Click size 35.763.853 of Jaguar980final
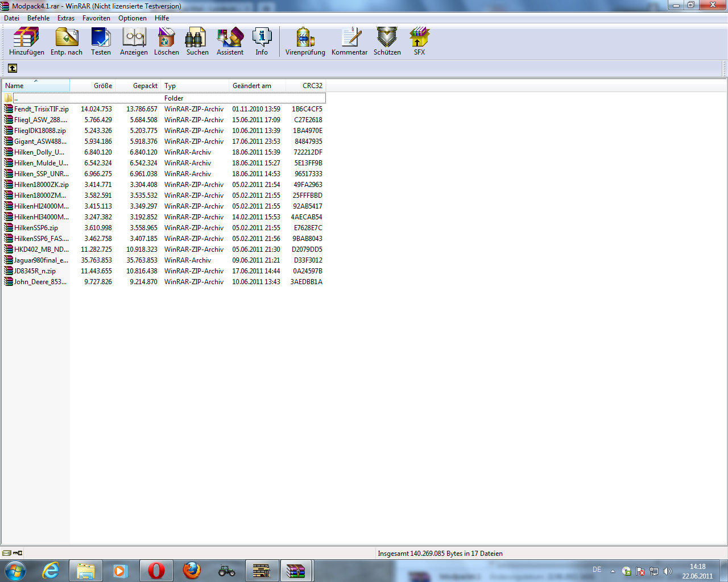This screenshot has width=728, height=582. (97, 260)
